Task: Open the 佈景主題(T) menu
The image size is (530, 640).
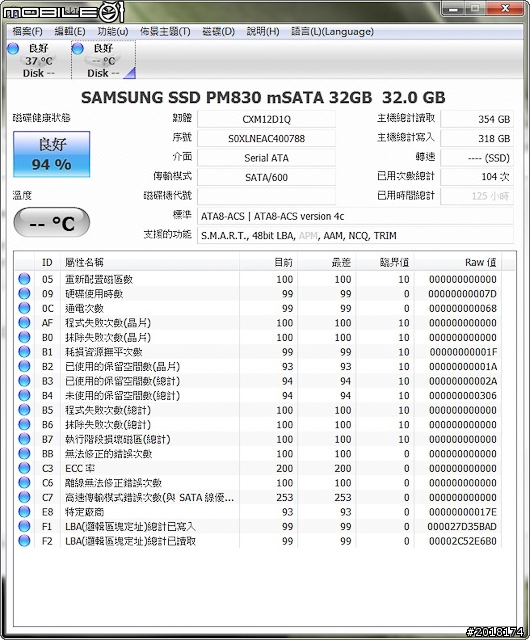Action: pyautogui.click(x=165, y=31)
